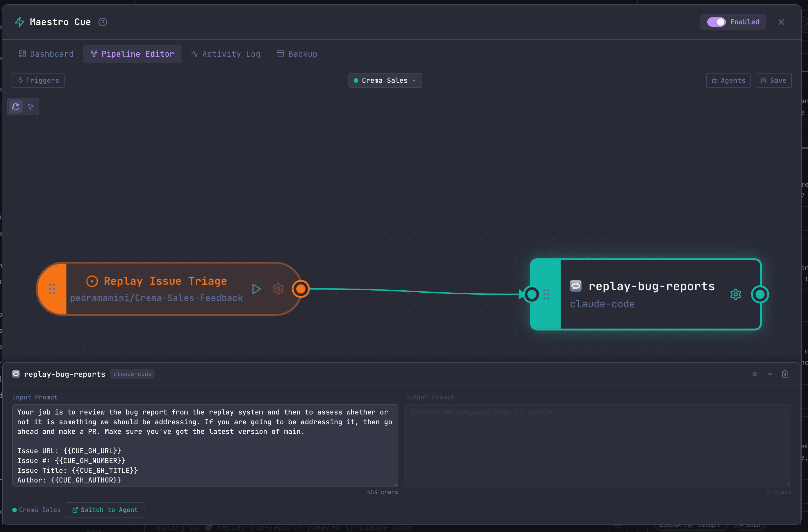The width and height of the screenshot is (808, 532).
Task: Go to the Backup tab
Action: pos(297,54)
